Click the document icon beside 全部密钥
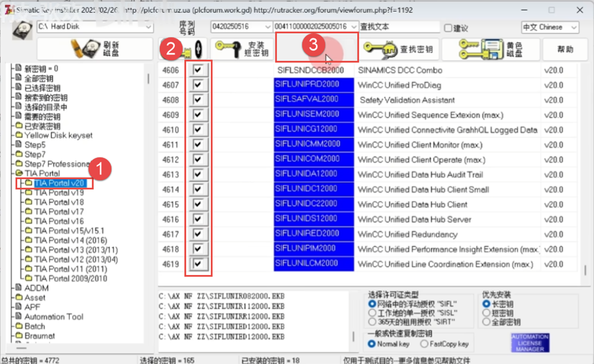Screen dimensions: 594x364 click(x=18, y=78)
